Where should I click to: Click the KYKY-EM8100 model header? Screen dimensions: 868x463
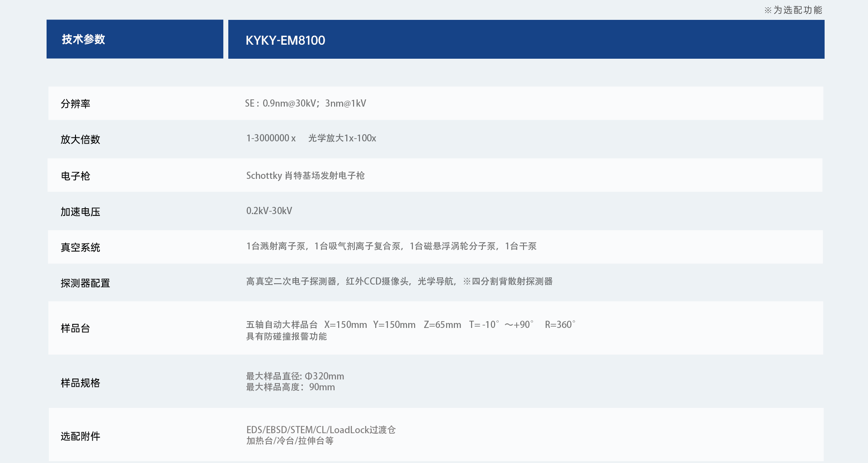point(526,39)
